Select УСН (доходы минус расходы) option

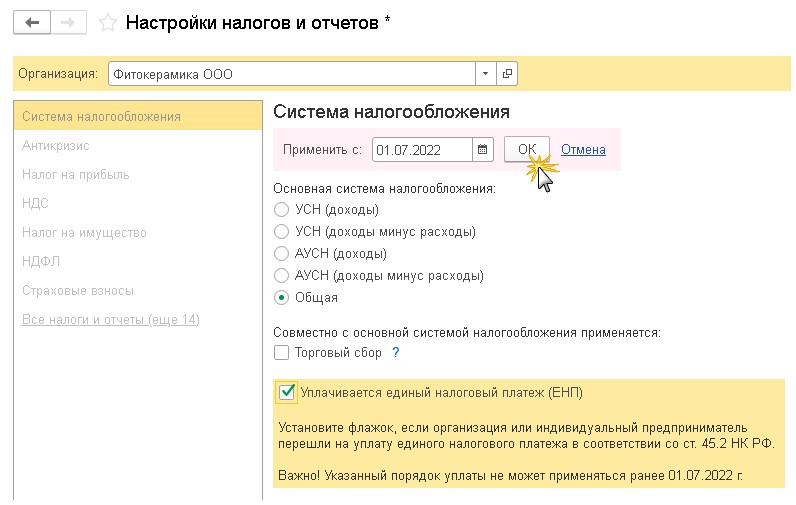[281, 231]
